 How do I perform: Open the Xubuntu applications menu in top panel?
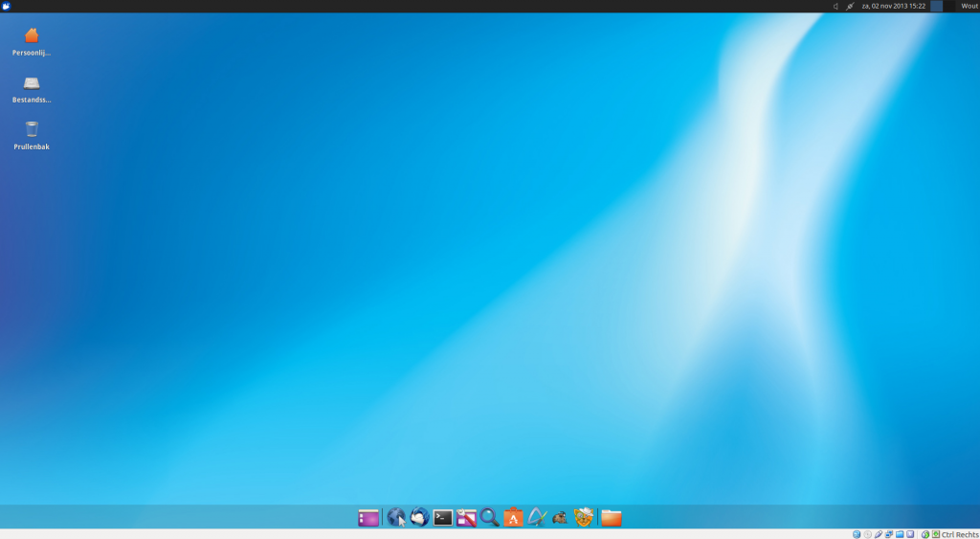[7, 6]
